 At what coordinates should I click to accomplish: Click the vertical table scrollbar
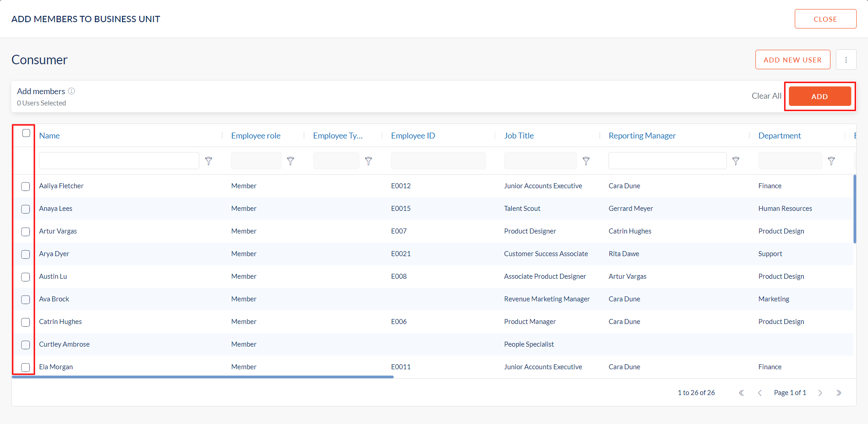point(854,209)
